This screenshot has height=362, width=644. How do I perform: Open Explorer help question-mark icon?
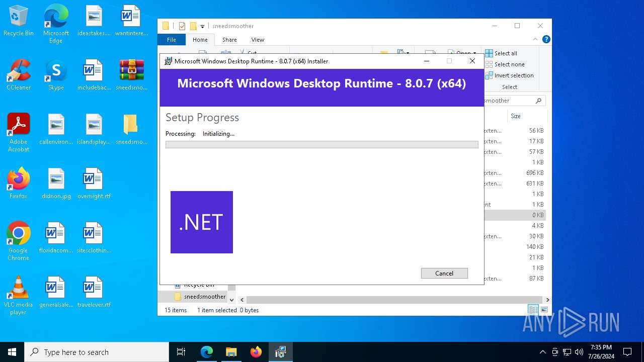(x=546, y=39)
